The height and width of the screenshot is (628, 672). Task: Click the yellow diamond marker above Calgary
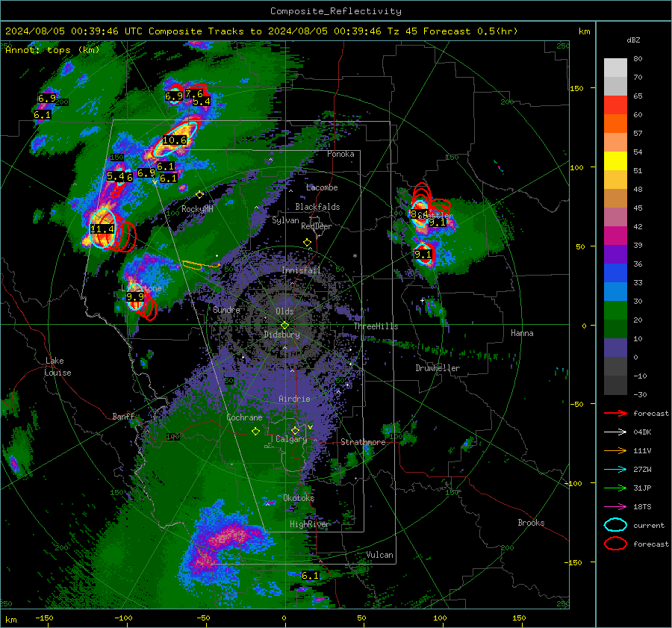pos(295,430)
